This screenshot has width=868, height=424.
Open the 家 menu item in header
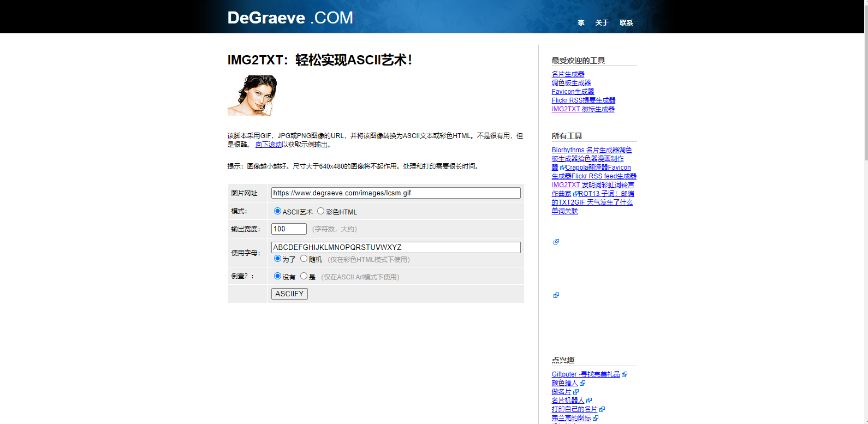pos(581,23)
